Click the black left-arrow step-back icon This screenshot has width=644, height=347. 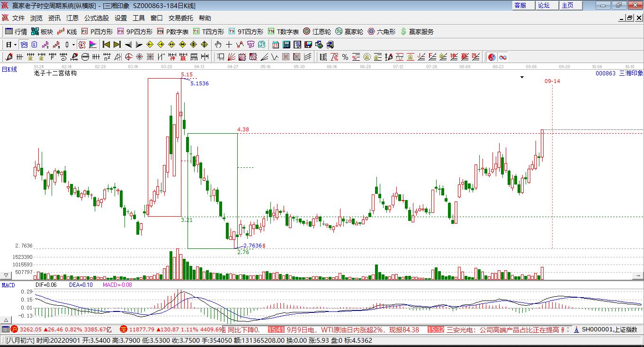click(x=128, y=45)
